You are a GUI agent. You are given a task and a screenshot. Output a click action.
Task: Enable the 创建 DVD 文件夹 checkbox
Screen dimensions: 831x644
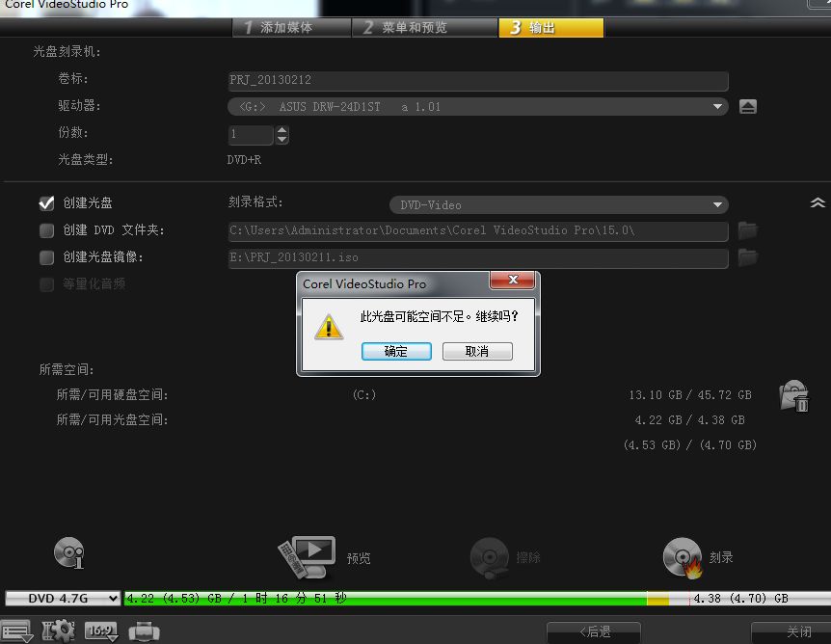[46, 230]
